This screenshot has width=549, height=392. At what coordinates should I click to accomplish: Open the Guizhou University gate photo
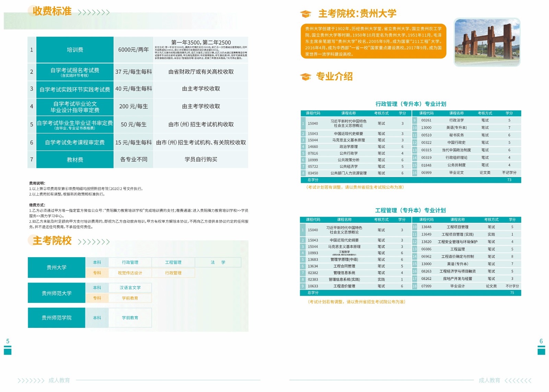(x=487, y=42)
